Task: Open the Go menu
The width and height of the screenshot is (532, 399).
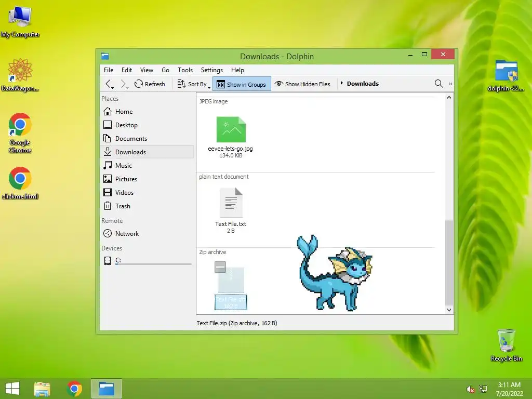Action: click(165, 70)
